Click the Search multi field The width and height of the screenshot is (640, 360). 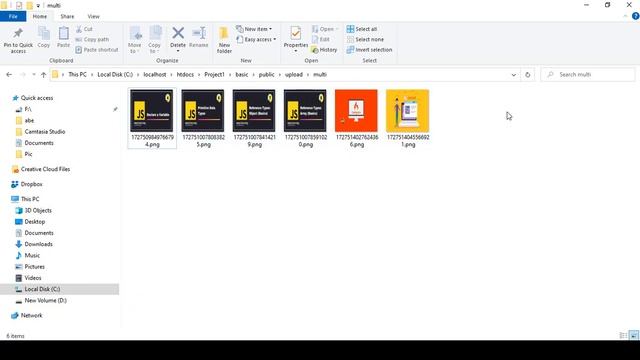click(x=588, y=75)
